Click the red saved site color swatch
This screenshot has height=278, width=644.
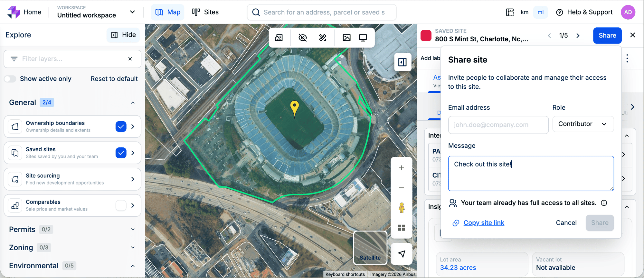point(426,35)
